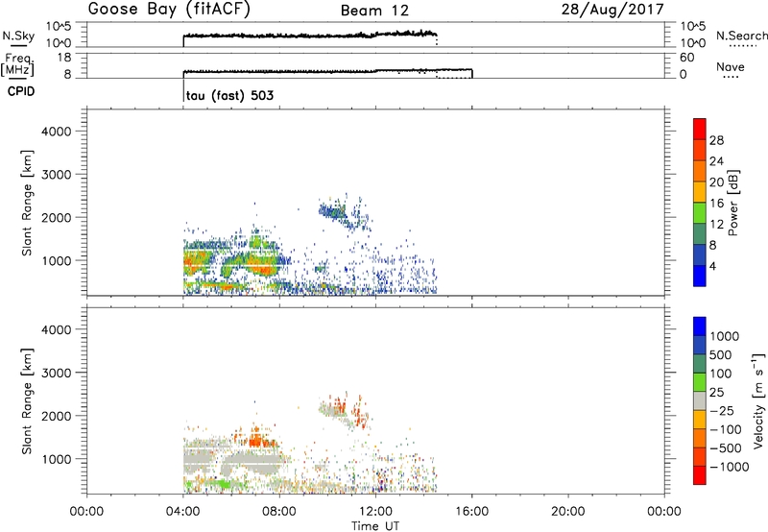The image size is (768, 532).
Task: Click the "04:00" time axis label
Action: click(x=182, y=512)
